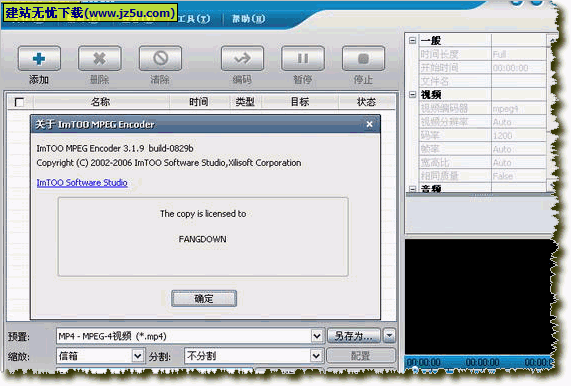Viewport: 571px width, 386px height.
Task: Start encoding with the 编码 icon button
Action: click(x=242, y=58)
